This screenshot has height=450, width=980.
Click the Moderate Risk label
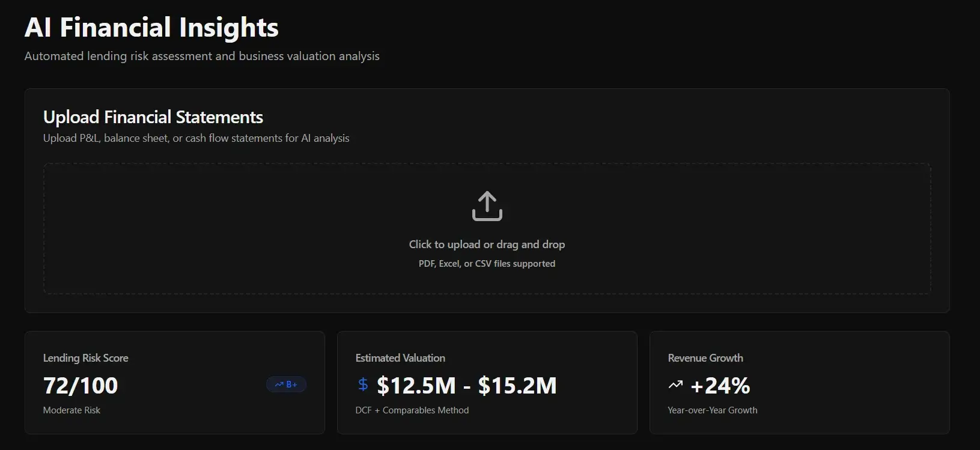point(72,410)
